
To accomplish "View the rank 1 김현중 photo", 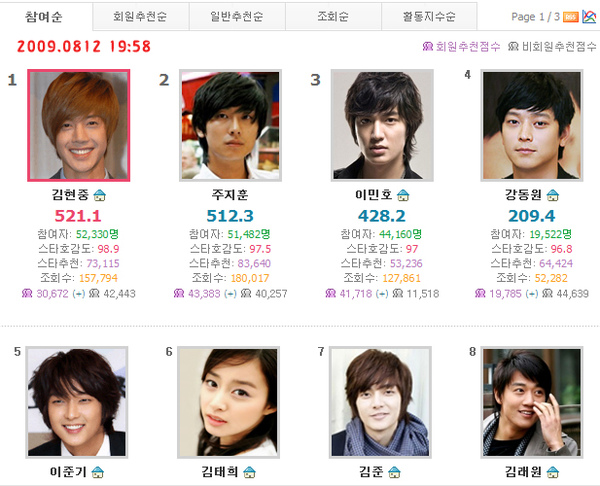I will pyautogui.click(x=79, y=125).
